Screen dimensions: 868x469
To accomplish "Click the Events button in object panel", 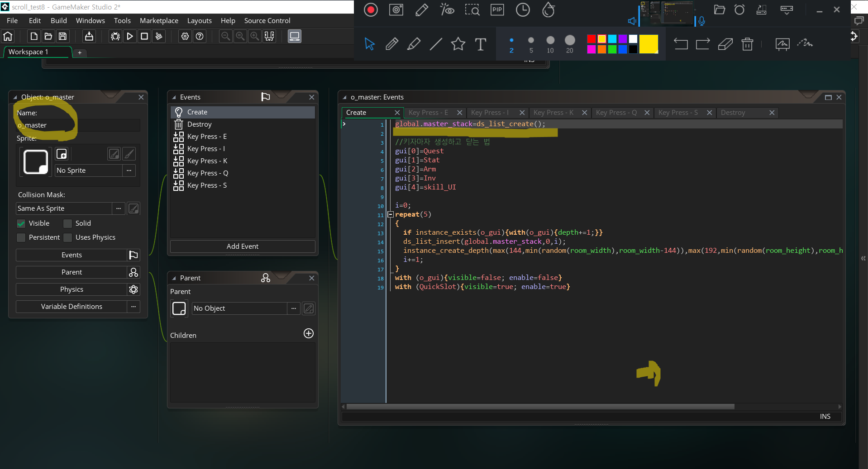I will 72,255.
